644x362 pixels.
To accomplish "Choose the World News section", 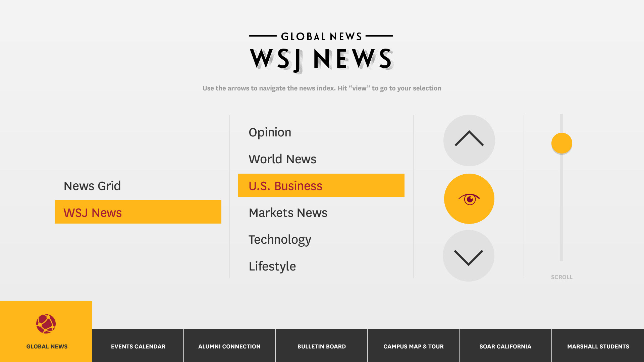I will click(282, 159).
